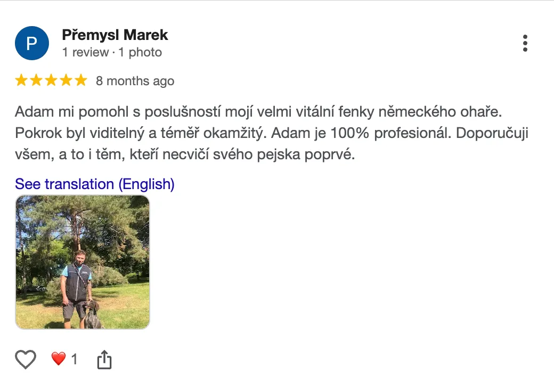
Task: Click the red heart reaction emoji
Action: pos(58,359)
